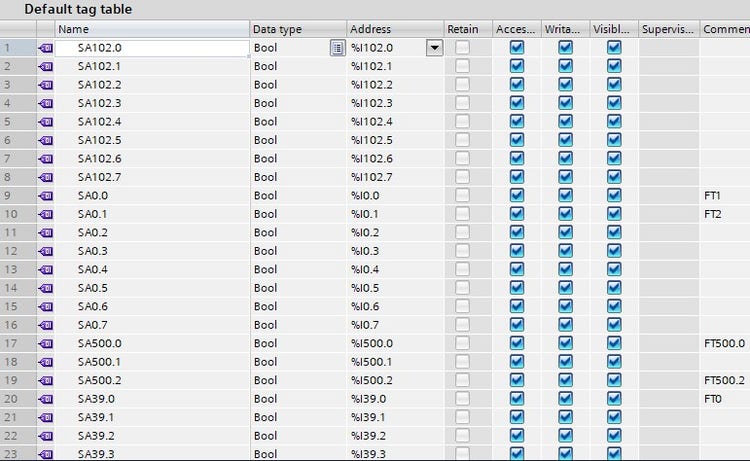Uncheck Accessible checkbox for SA0.1

click(x=517, y=214)
